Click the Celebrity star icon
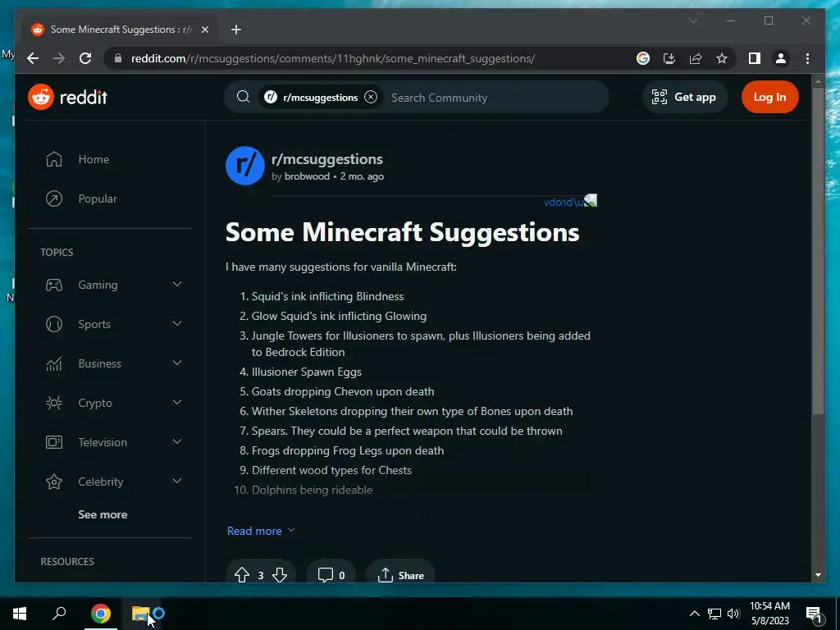Viewport: 840px width, 630px height. pyautogui.click(x=54, y=482)
